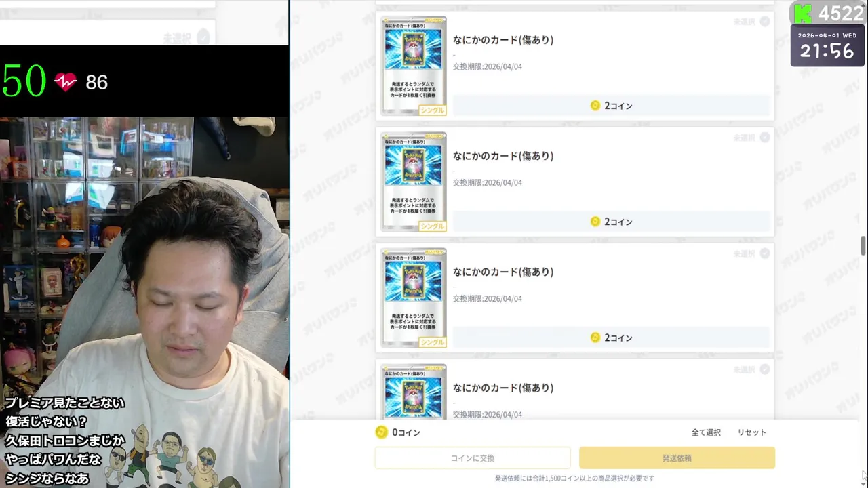Open the second なにかのカード(傷あり) card thumbnail

click(x=413, y=182)
